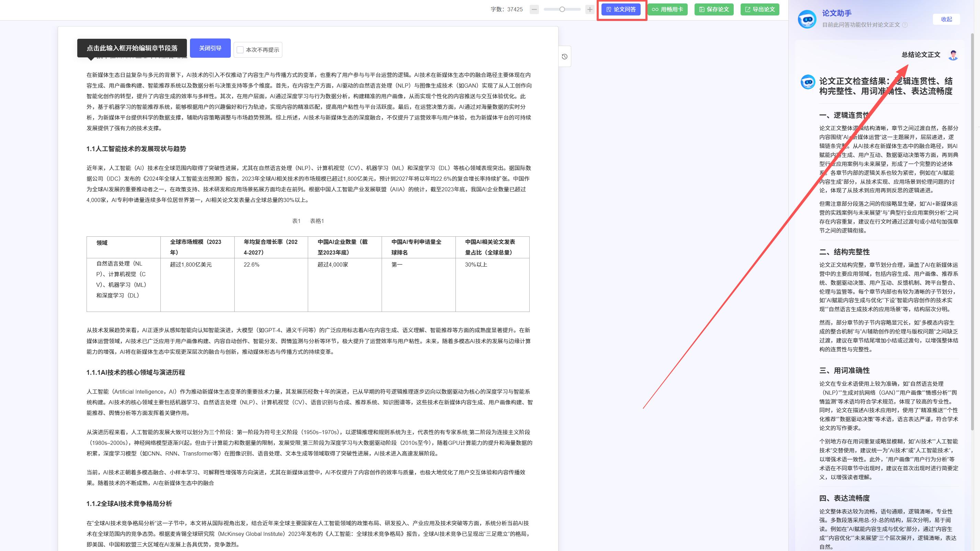Click the user avatar beside 总结论文正文

click(953, 55)
